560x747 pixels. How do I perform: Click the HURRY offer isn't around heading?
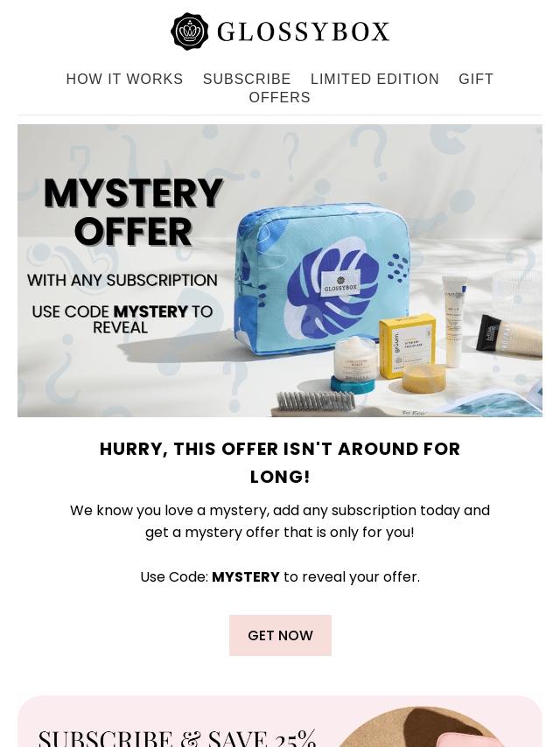pyautogui.click(x=280, y=462)
